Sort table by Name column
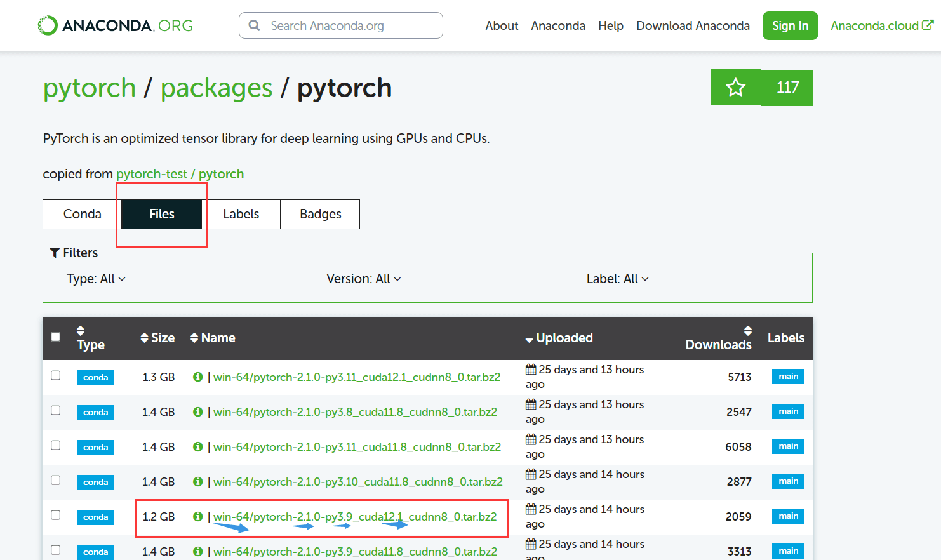 (x=213, y=338)
